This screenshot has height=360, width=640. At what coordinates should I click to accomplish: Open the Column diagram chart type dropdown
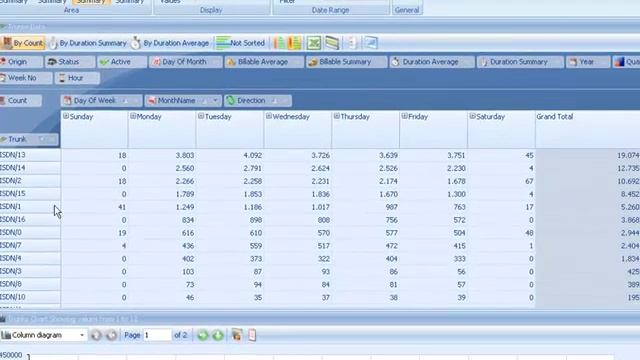click(x=82, y=335)
